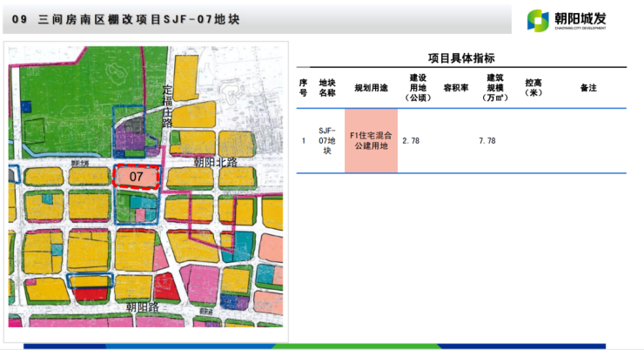Select the 7.78 building scale value

pos(486,140)
